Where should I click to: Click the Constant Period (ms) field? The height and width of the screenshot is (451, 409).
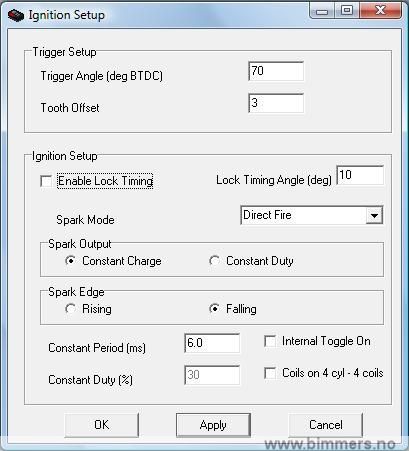coord(212,343)
